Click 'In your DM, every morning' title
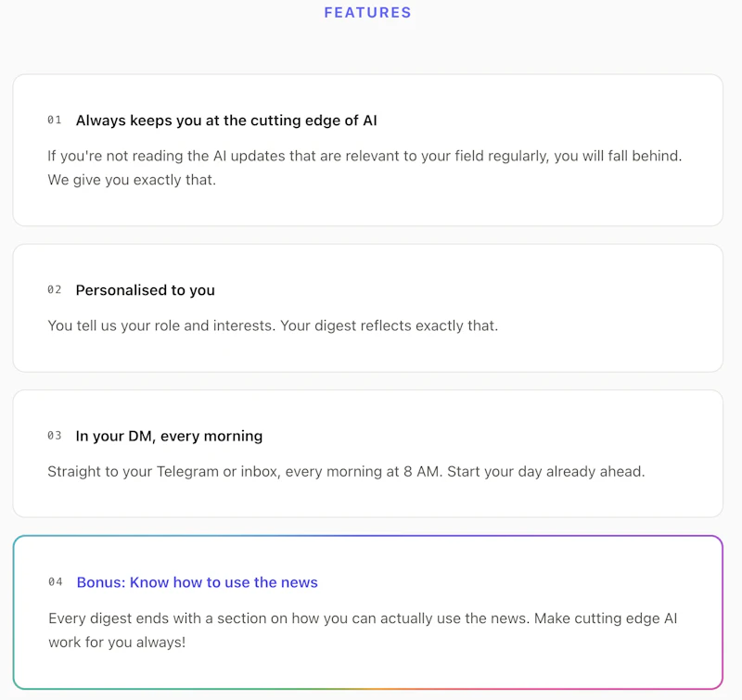The height and width of the screenshot is (700, 742). click(x=169, y=436)
